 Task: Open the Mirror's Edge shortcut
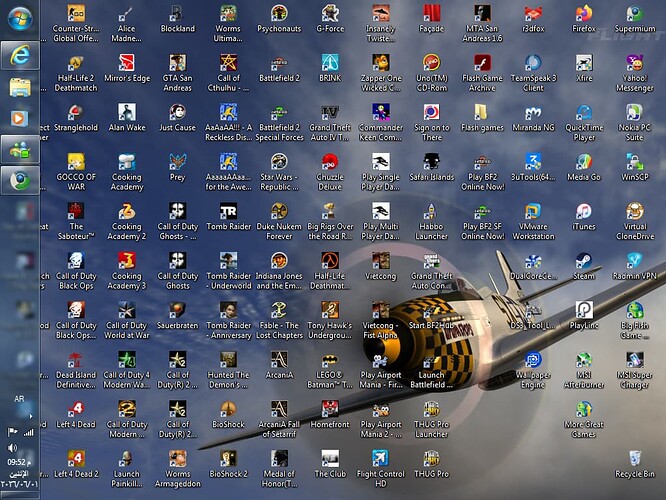point(127,69)
